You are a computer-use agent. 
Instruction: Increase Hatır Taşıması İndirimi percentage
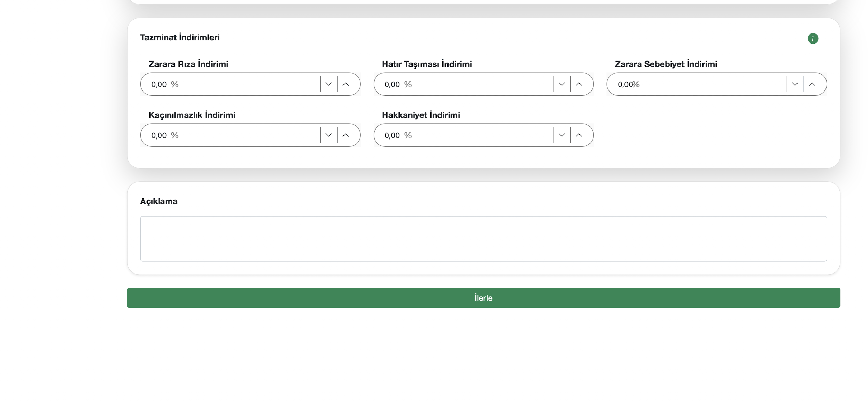point(579,84)
